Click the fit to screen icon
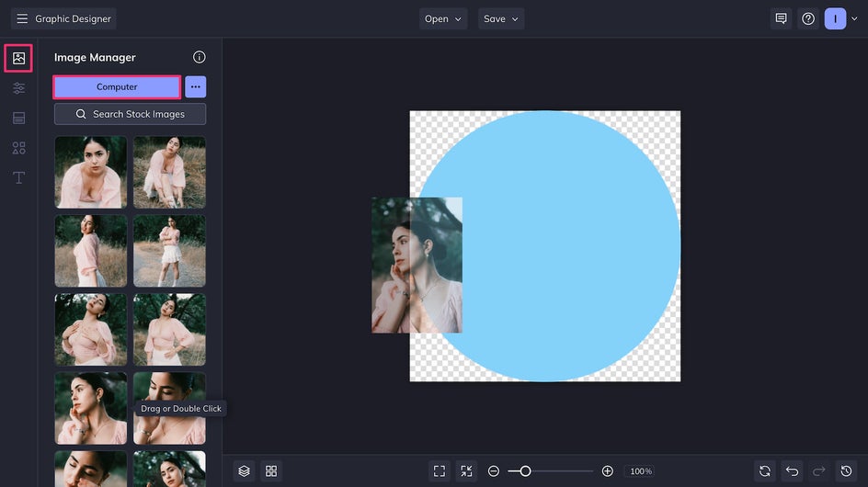The image size is (868, 487). [440, 471]
